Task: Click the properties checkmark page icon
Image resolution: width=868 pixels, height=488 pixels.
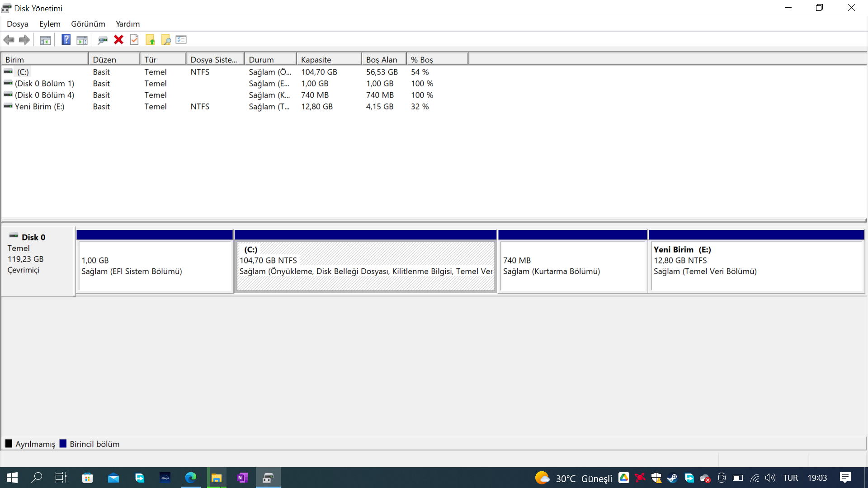Action: [134, 40]
